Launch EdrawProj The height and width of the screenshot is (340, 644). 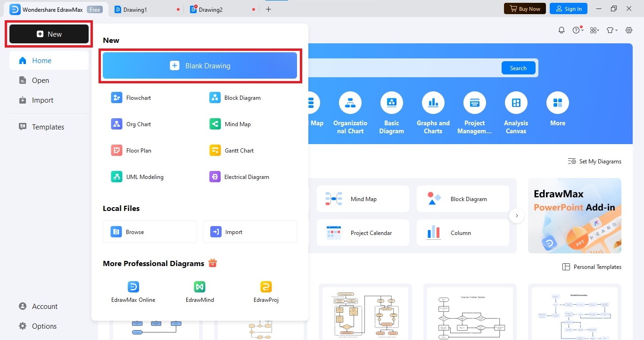pyautogui.click(x=266, y=292)
